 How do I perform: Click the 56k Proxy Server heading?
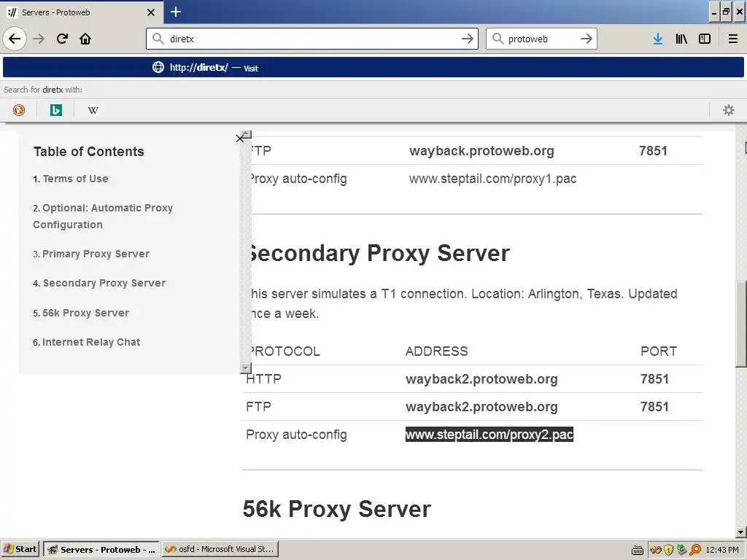[x=337, y=509]
